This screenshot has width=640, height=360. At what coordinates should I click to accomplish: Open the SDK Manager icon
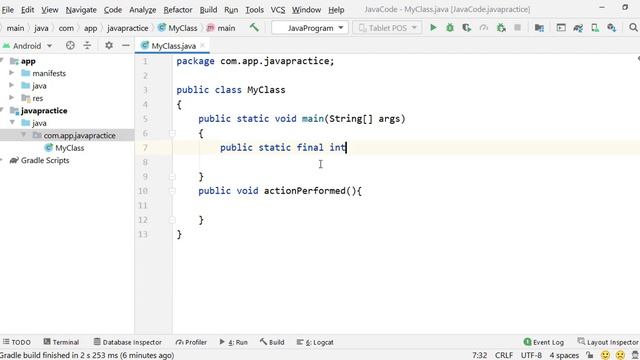(611, 28)
